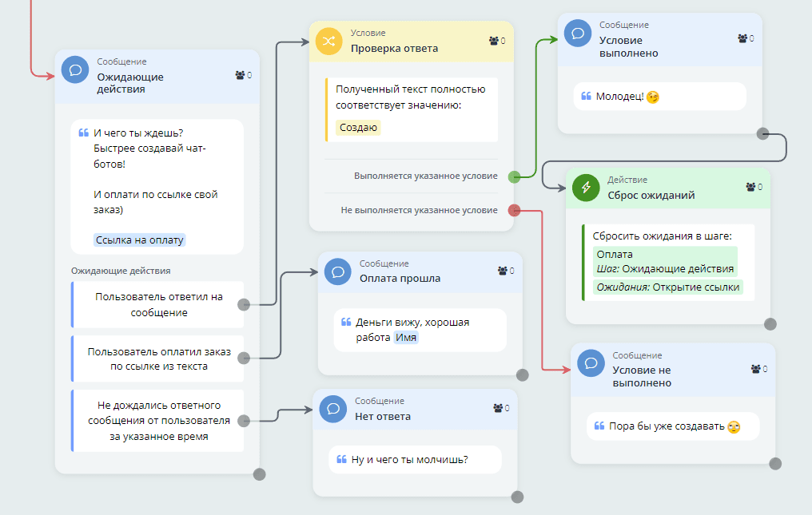812x515 pixels.
Task: Click the green lightning icon of Сброс ожиданий
Action: tap(585, 188)
